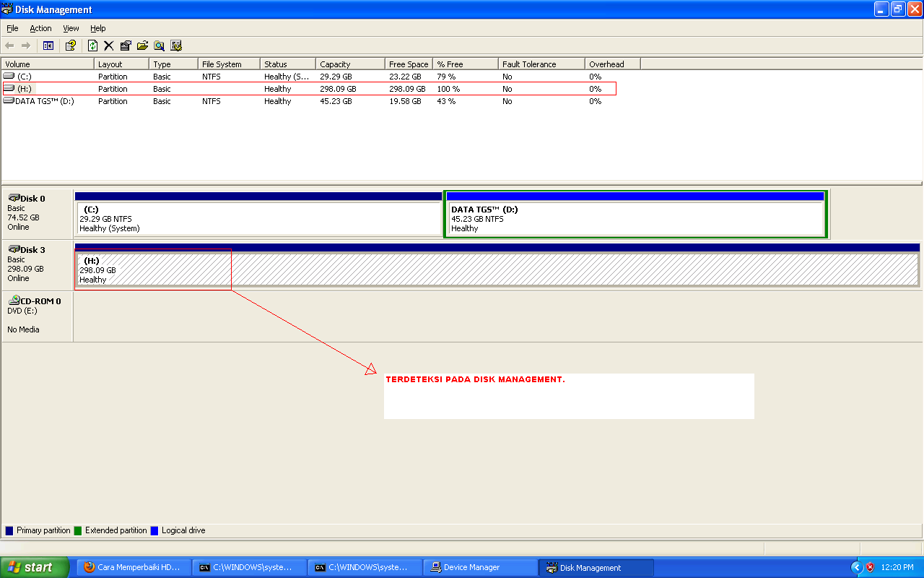Click the Refresh icon in the toolbar
This screenshot has height=578, width=924.
pos(92,45)
